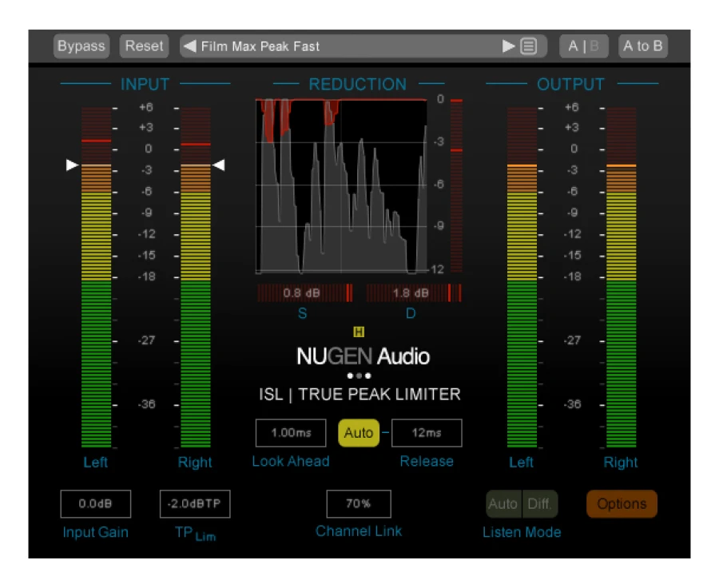Viewport: 719px width, 588px height.
Task: Enable Auto listen mode
Action: point(503,504)
